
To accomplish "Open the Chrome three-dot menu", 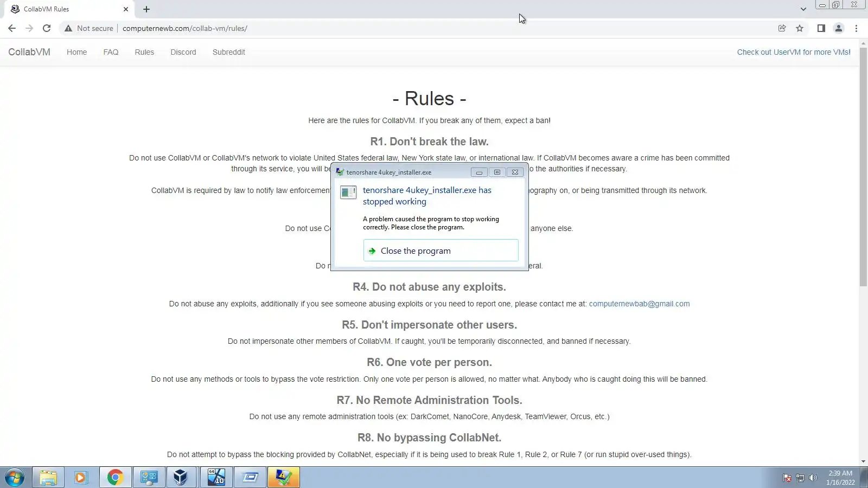I will tap(857, 28).
